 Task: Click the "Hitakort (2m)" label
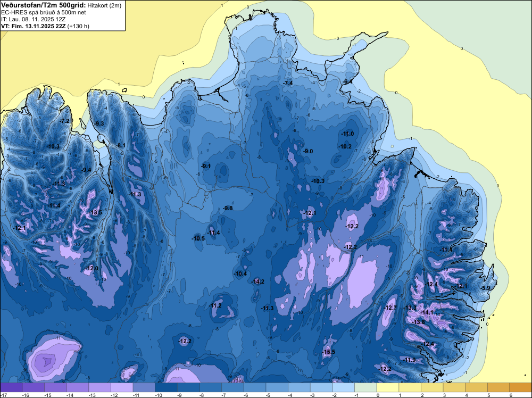click(x=104, y=5)
